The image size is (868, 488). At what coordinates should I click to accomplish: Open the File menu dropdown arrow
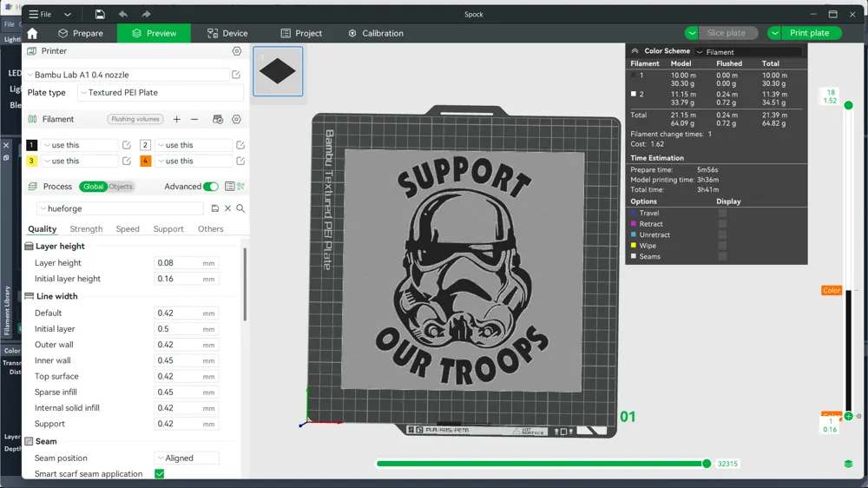[68, 15]
